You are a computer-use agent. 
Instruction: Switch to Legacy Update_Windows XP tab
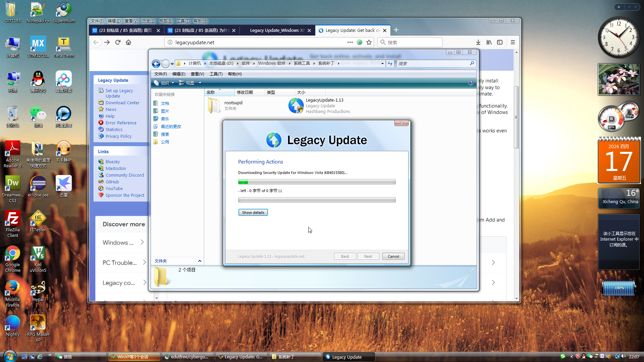277,30
